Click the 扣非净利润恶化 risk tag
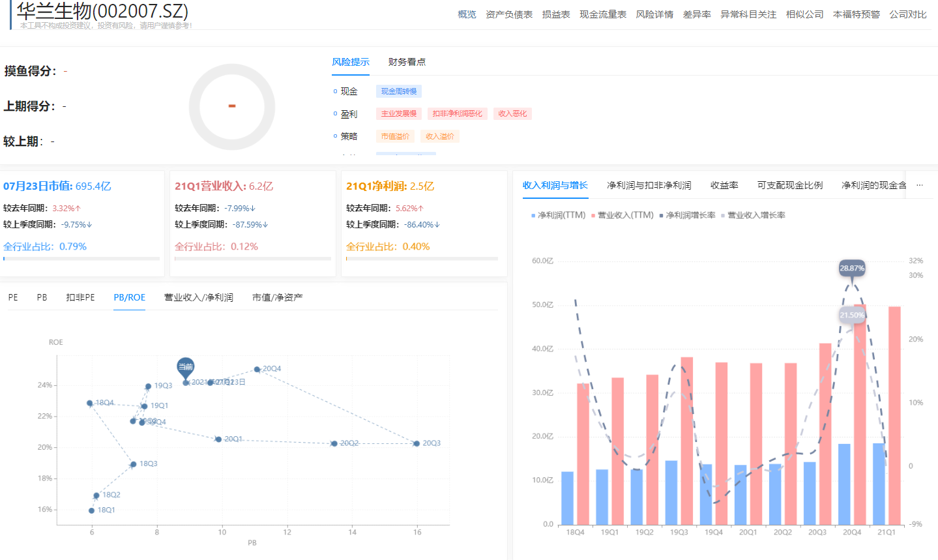This screenshot has height=560, width=938. click(x=458, y=113)
